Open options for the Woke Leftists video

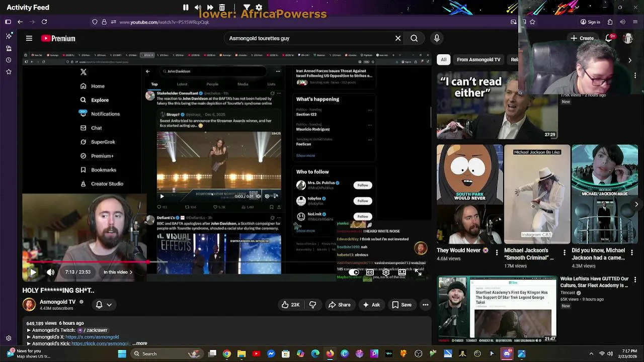(635, 280)
